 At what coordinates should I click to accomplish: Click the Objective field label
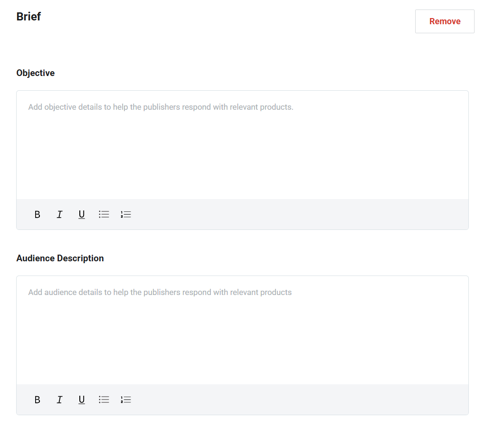[36, 73]
